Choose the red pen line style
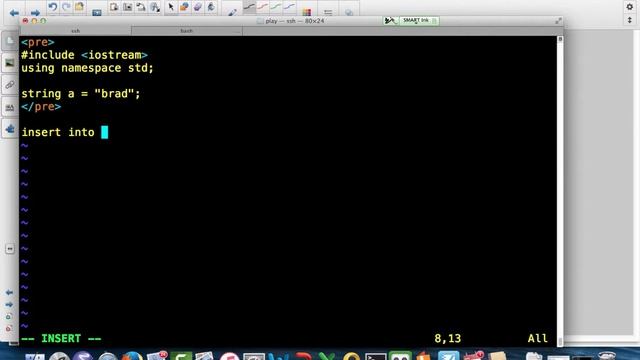Image resolution: width=640 pixels, height=360 pixels. point(262,7)
